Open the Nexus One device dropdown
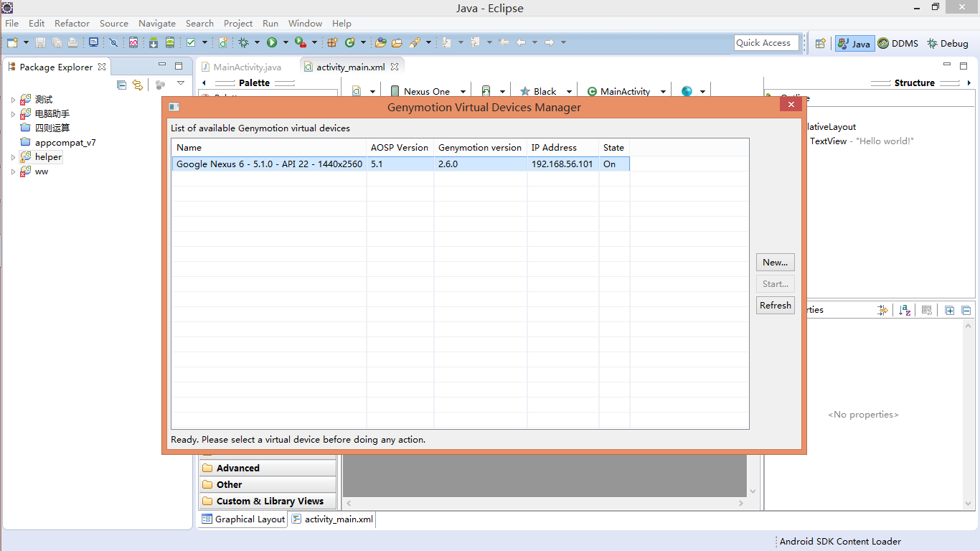980x551 pixels. 428,91
